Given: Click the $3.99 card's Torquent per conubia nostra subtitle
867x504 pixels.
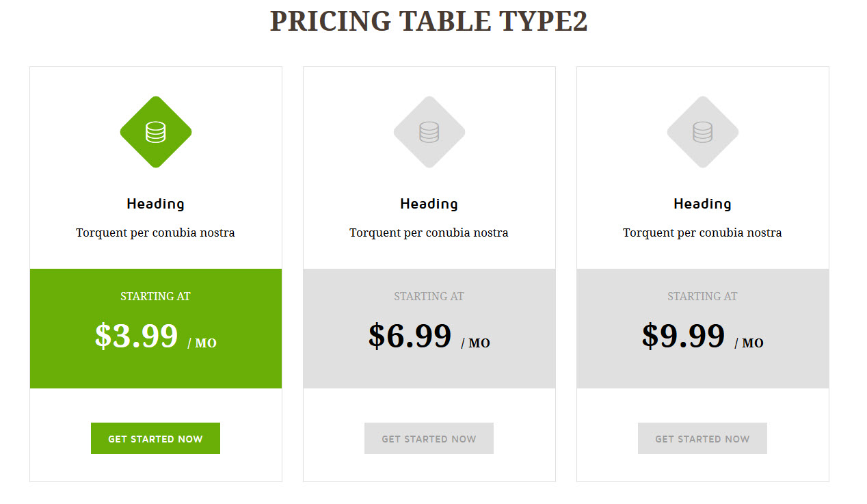Looking at the screenshot, I should pos(155,233).
